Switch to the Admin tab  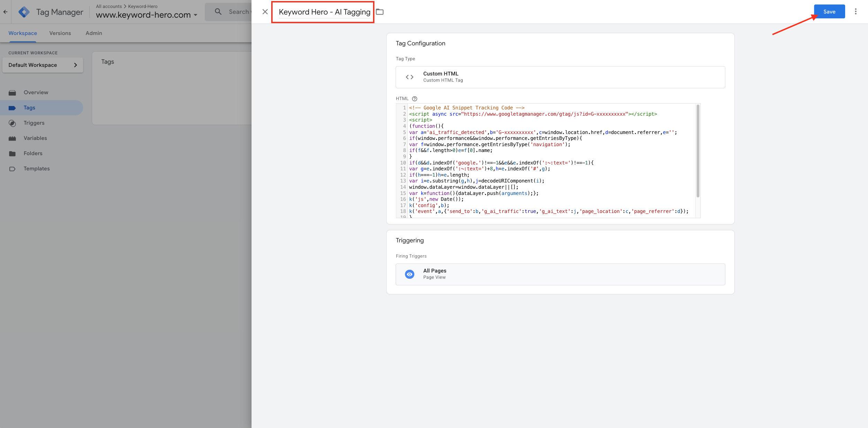pyautogui.click(x=94, y=33)
